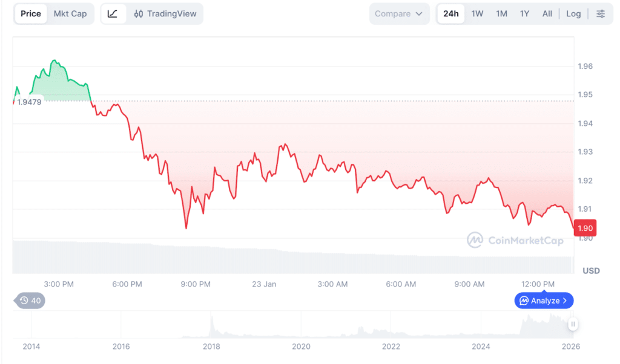Click the USD currency label
Screen dimensions: 620x364
(x=591, y=271)
